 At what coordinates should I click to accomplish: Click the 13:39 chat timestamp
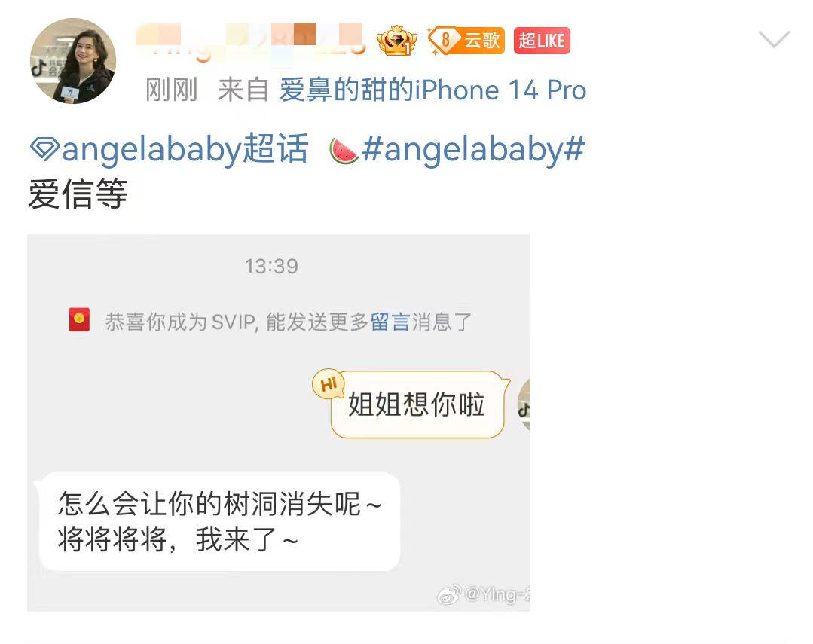271,267
